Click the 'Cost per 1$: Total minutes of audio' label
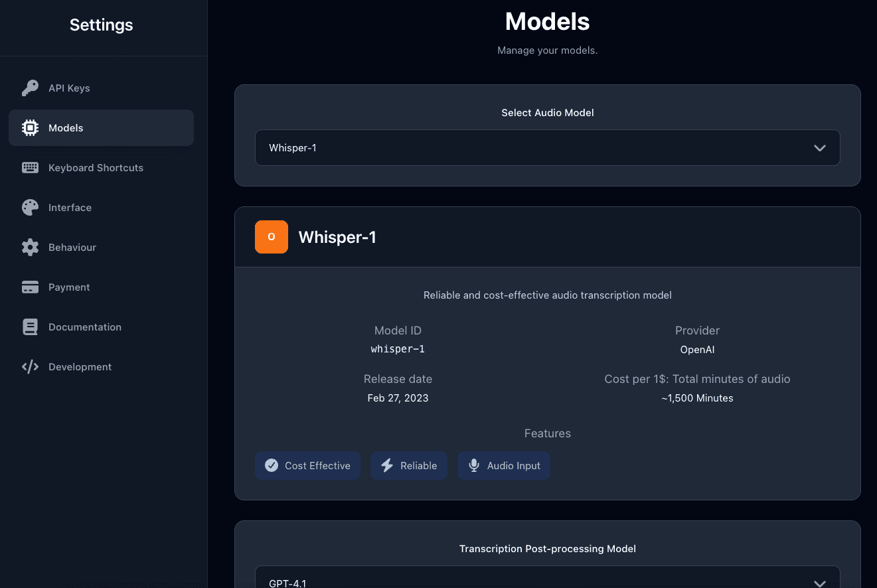The image size is (877, 588). [697, 379]
